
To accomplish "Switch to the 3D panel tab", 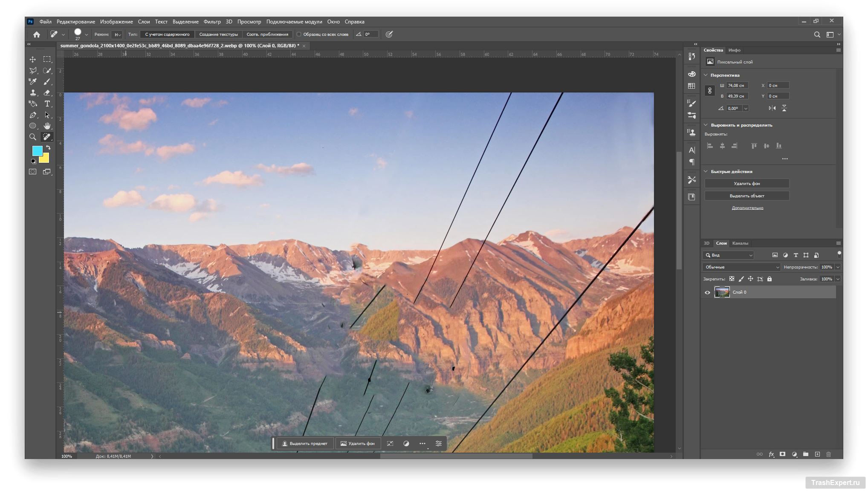I will [x=706, y=243].
